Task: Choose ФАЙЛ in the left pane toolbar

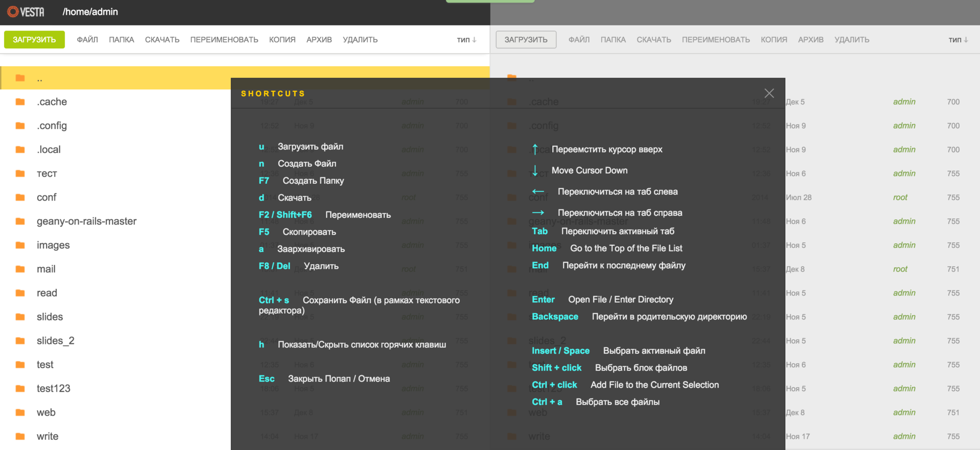Action: (87, 40)
